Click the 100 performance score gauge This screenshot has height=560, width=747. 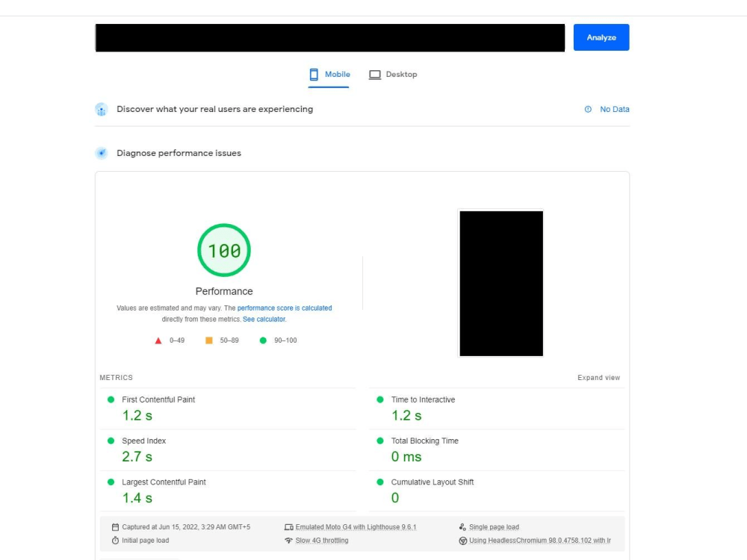(224, 250)
